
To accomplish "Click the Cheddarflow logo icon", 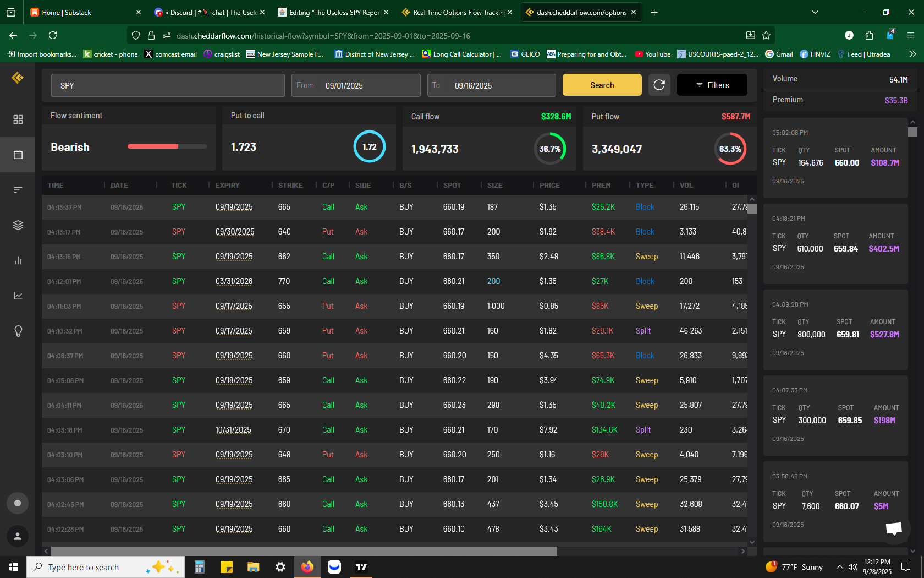I will [18, 78].
